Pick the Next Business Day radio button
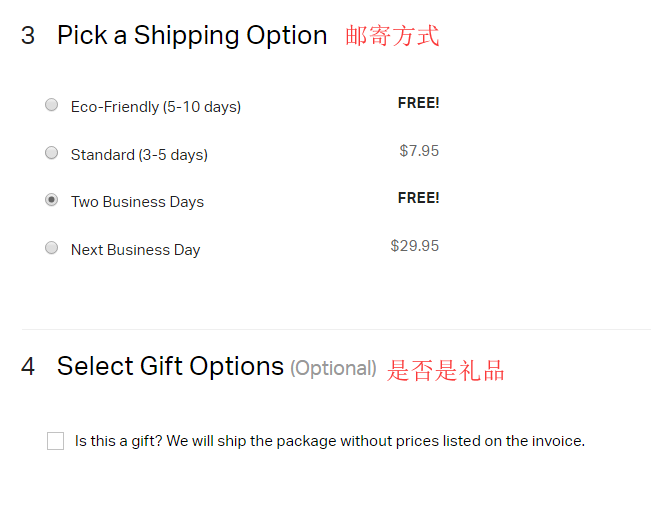The height and width of the screenshot is (515, 651). click(52, 248)
